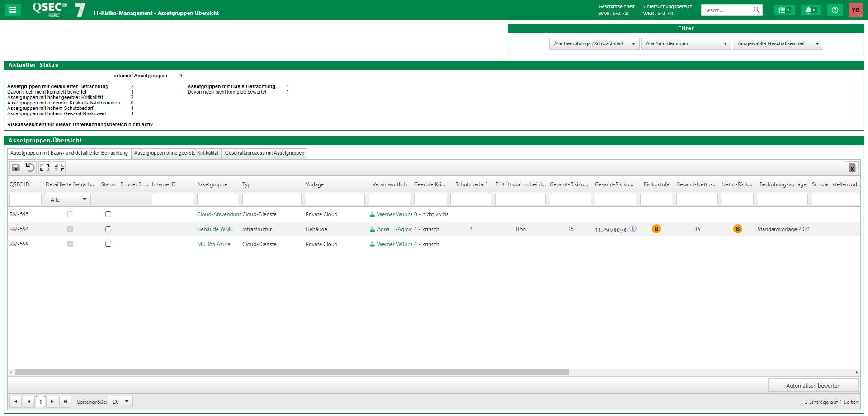Click the horizontal table scrollbar thumb
The width and height of the screenshot is (868, 416).
(x=292, y=373)
